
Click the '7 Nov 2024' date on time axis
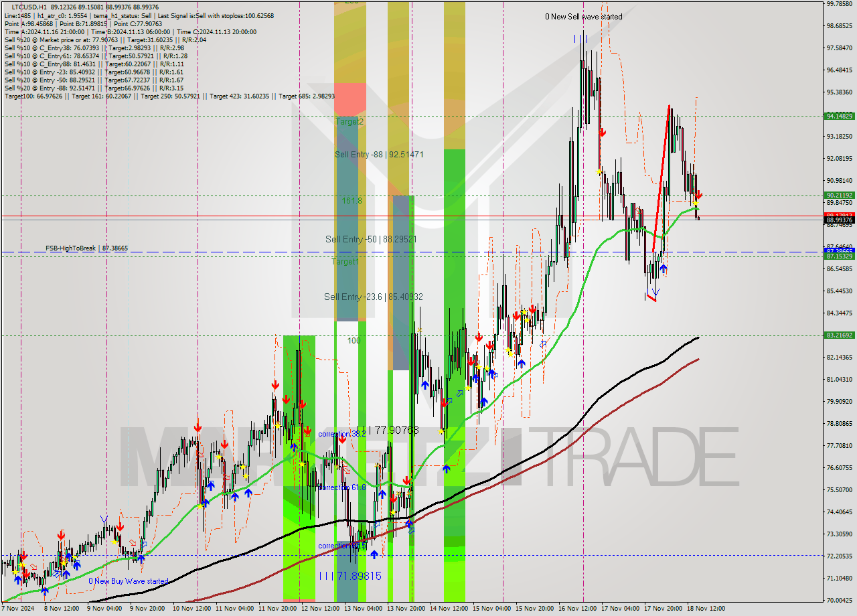click(x=17, y=609)
